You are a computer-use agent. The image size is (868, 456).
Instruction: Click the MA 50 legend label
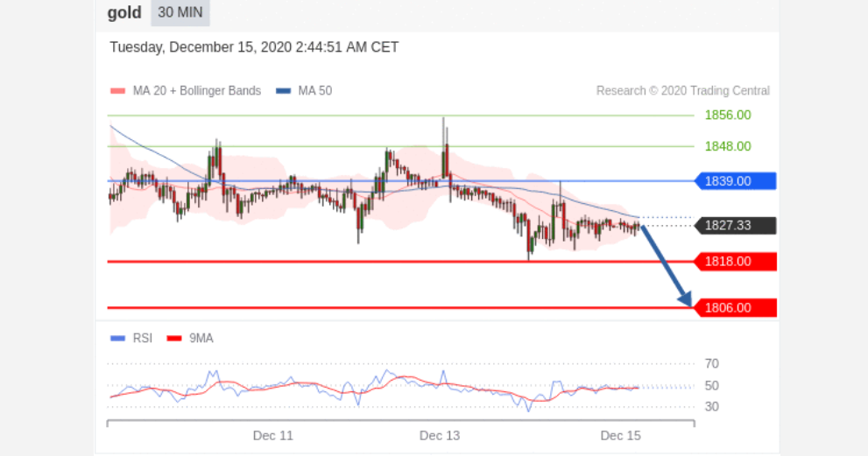(315, 91)
